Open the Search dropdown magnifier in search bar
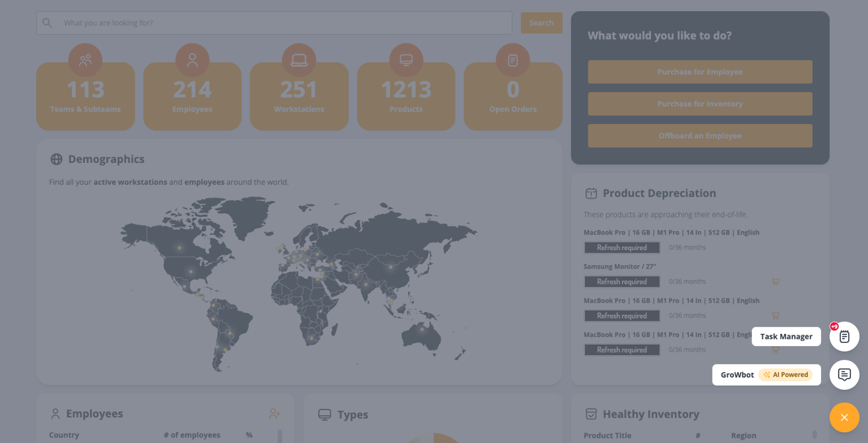The height and width of the screenshot is (443, 868). point(47,22)
